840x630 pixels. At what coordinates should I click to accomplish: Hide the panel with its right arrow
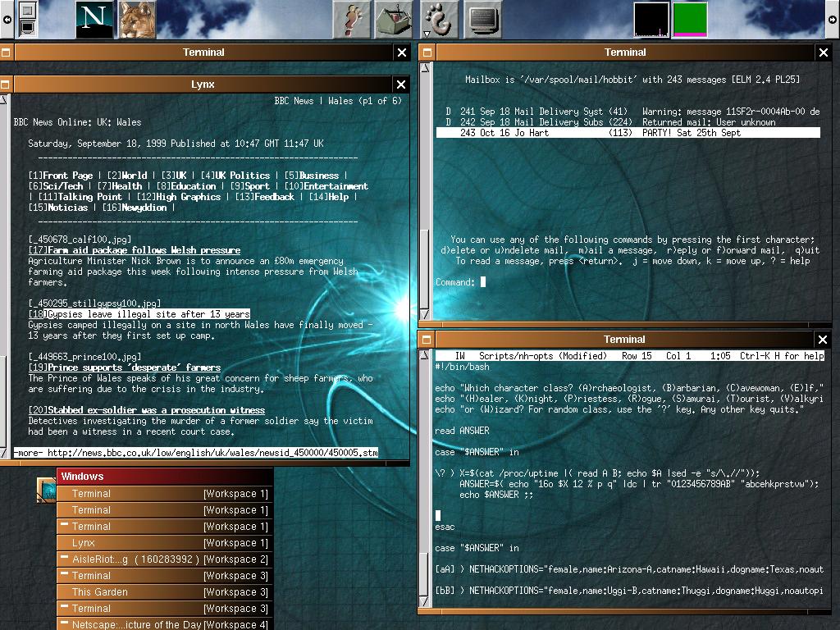point(833,20)
